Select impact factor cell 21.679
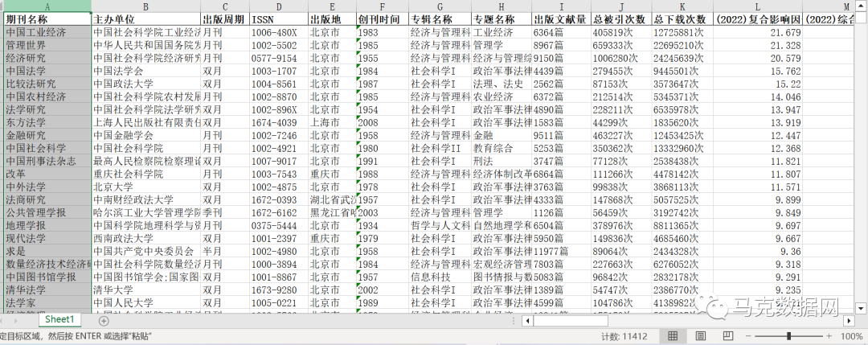Viewport: 868px width, 345px height. coord(758,32)
